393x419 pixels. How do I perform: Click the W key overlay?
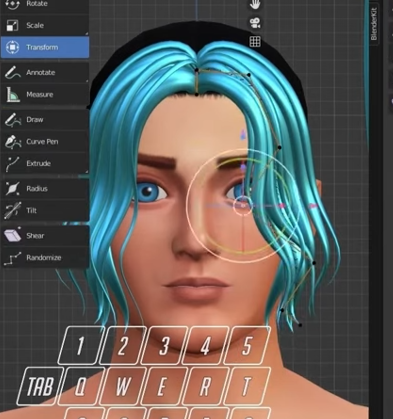point(122,386)
